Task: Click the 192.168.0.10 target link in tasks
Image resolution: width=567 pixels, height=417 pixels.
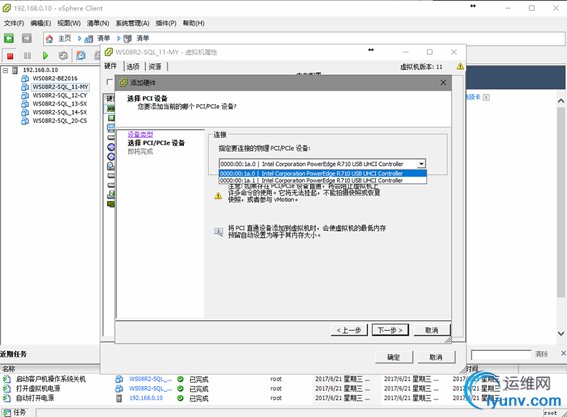Action: (x=146, y=398)
